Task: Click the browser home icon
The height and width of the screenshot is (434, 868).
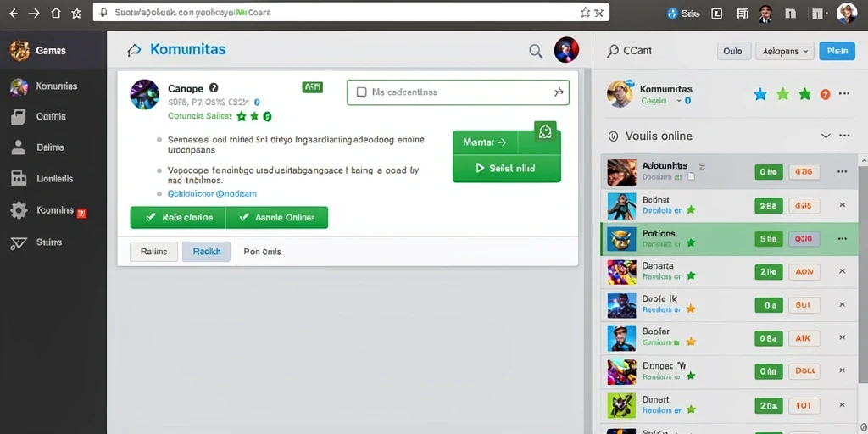Action: coord(56,14)
